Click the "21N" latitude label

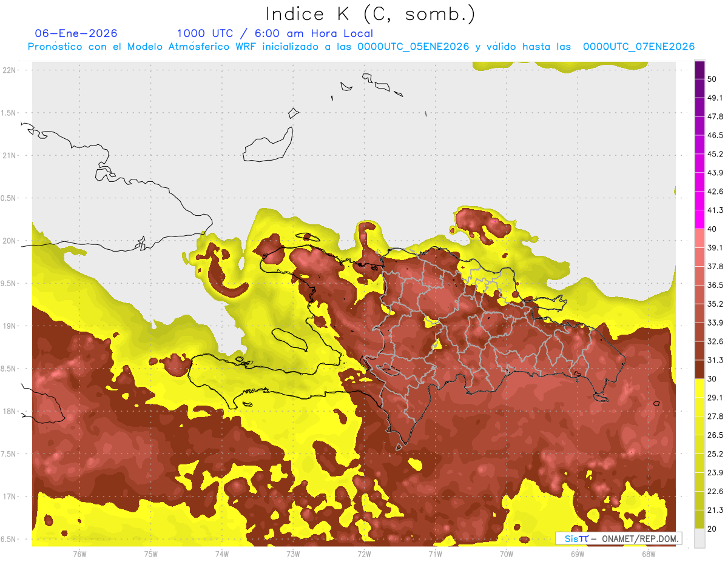point(10,156)
